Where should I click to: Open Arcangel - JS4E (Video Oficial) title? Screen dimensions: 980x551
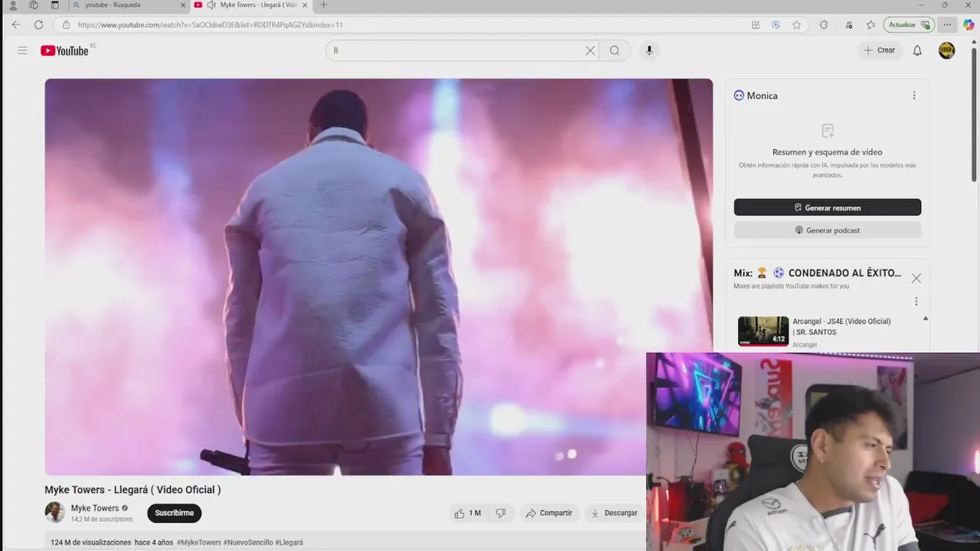(841, 327)
